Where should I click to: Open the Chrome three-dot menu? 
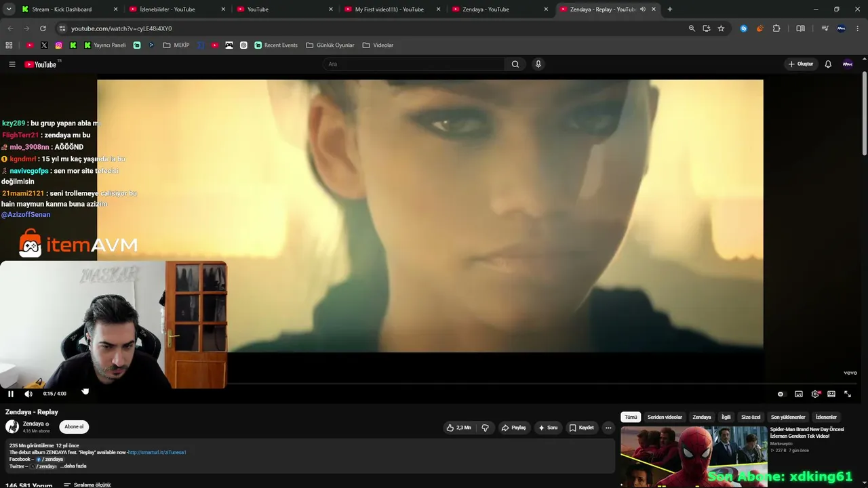point(858,28)
